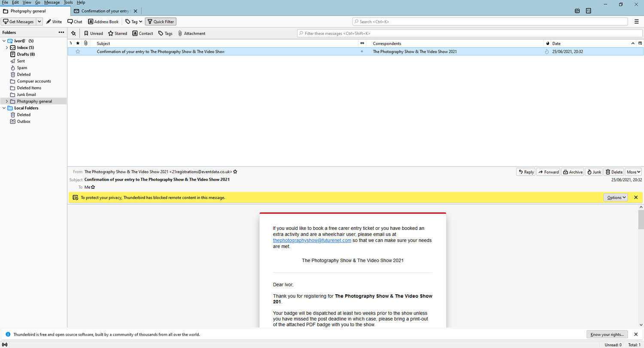This screenshot has width=644, height=348.
Task: Select the Deleted Items folder
Action: pyautogui.click(x=29, y=88)
